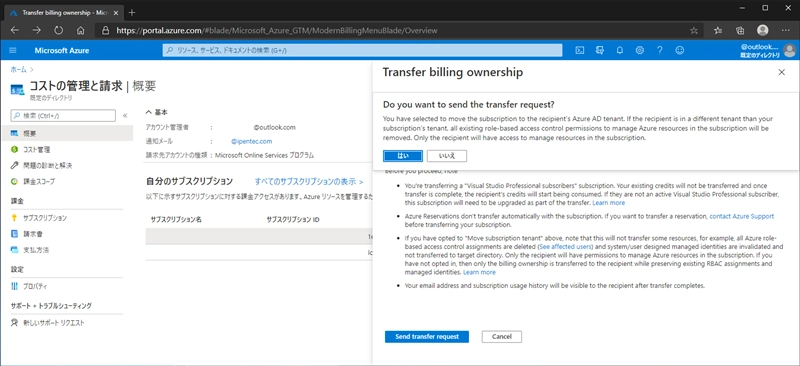Click the Microsoft Azure logo text
The image size is (800, 366).
click(x=62, y=51)
